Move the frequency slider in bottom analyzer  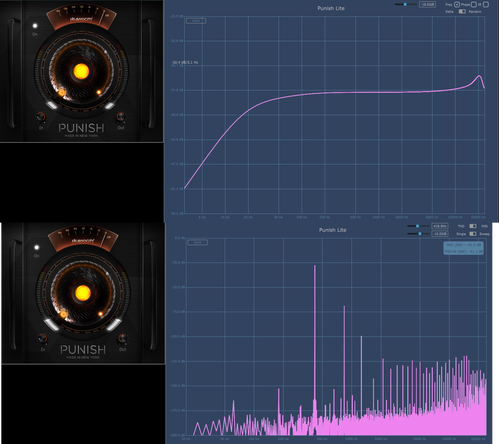[418, 226]
